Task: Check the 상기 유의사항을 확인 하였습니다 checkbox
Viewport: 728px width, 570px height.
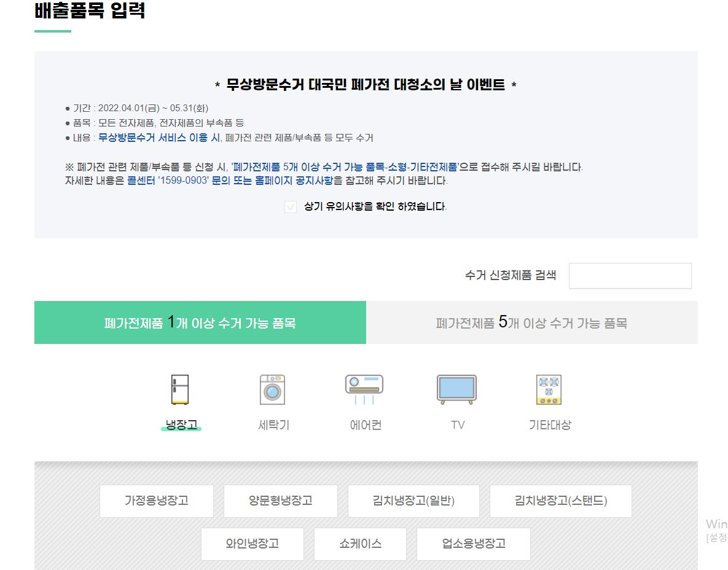Action: 291,206
